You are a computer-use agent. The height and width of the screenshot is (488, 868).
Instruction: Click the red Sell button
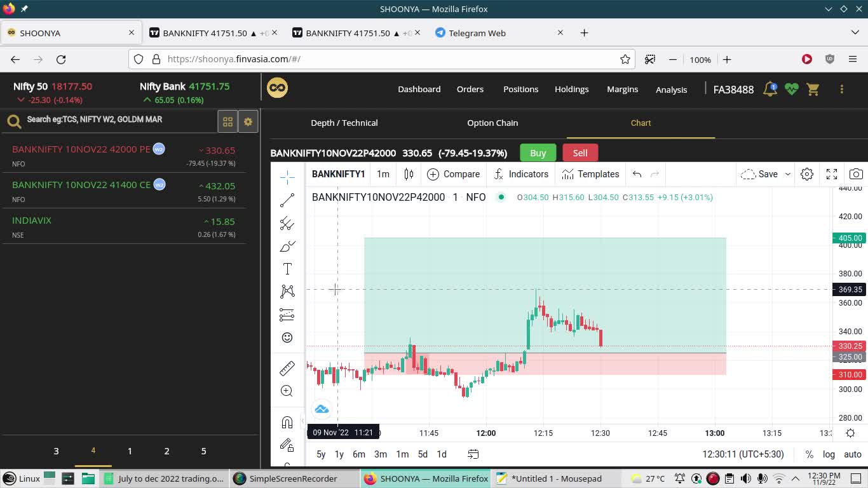pyautogui.click(x=580, y=152)
